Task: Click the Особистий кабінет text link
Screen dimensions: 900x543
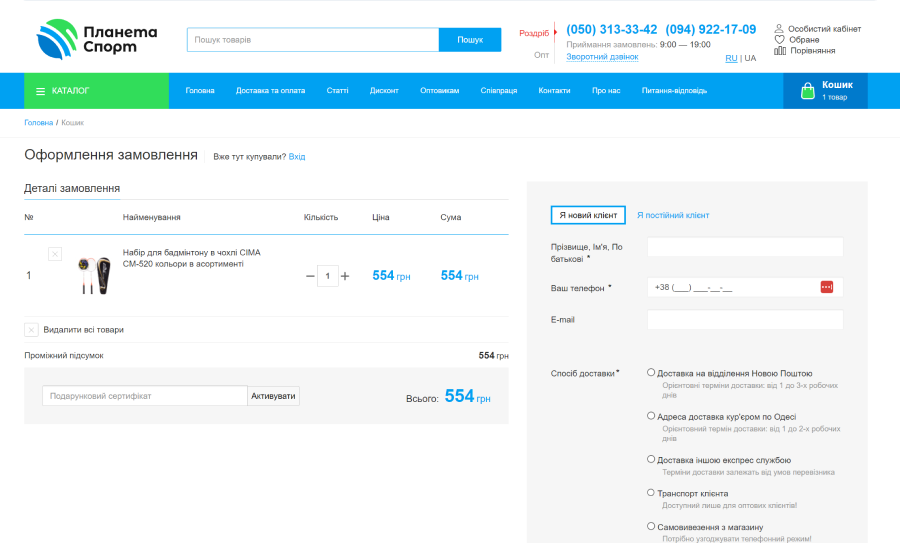Action: pos(824,29)
